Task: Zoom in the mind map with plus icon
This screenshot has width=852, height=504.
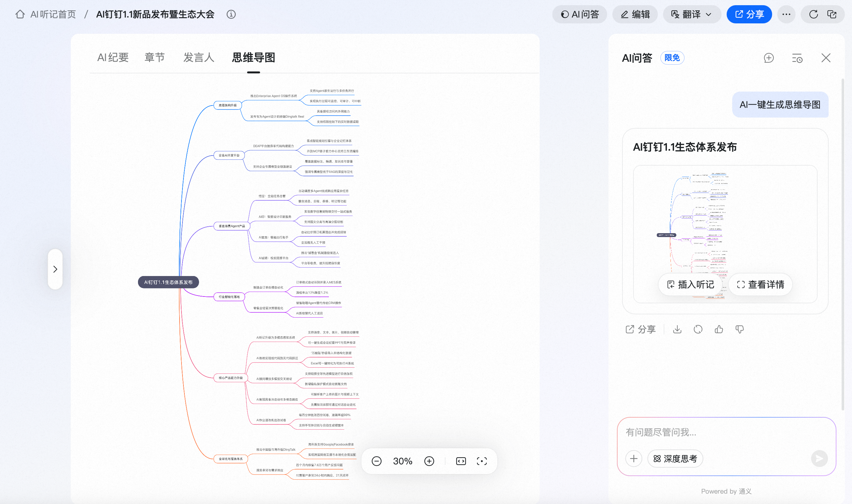Action: 429,461
